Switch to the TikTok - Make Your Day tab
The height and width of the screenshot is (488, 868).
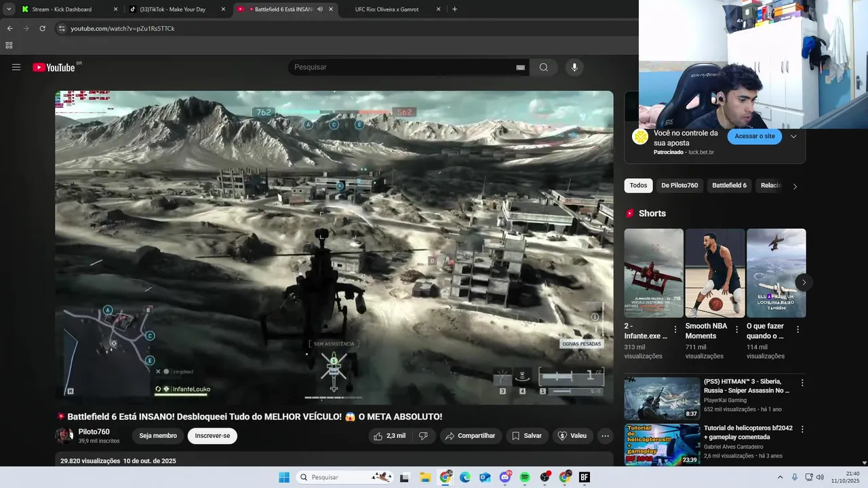(x=177, y=9)
